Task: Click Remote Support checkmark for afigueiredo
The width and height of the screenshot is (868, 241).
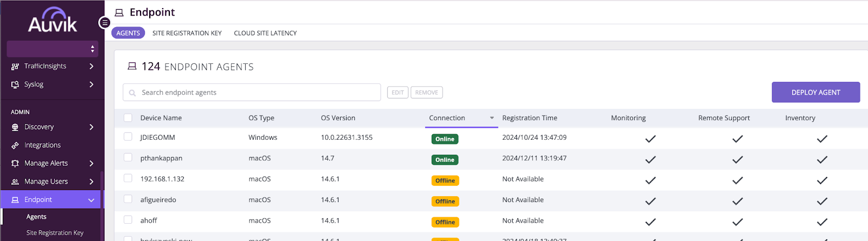Action: pyautogui.click(x=737, y=201)
